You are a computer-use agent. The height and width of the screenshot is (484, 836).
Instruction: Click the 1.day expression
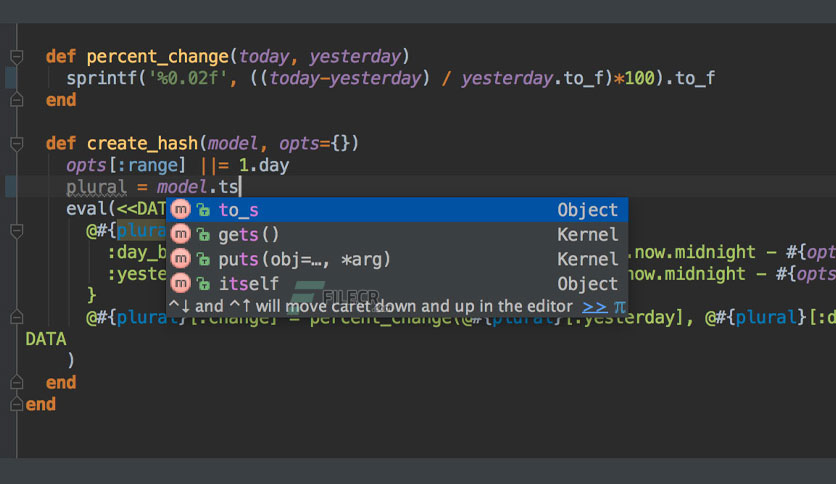[x=264, y=165]
